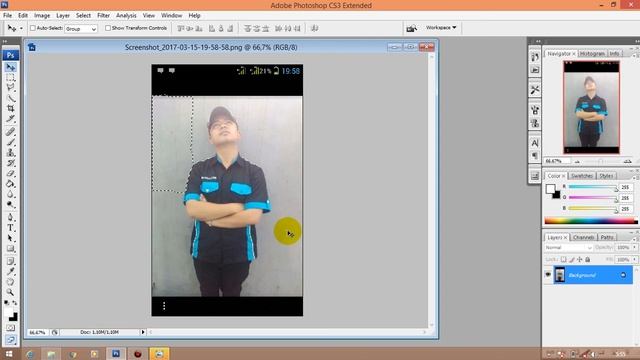Select the Dodge tool
The image size is (640, 360).
[x=11, y=205]
